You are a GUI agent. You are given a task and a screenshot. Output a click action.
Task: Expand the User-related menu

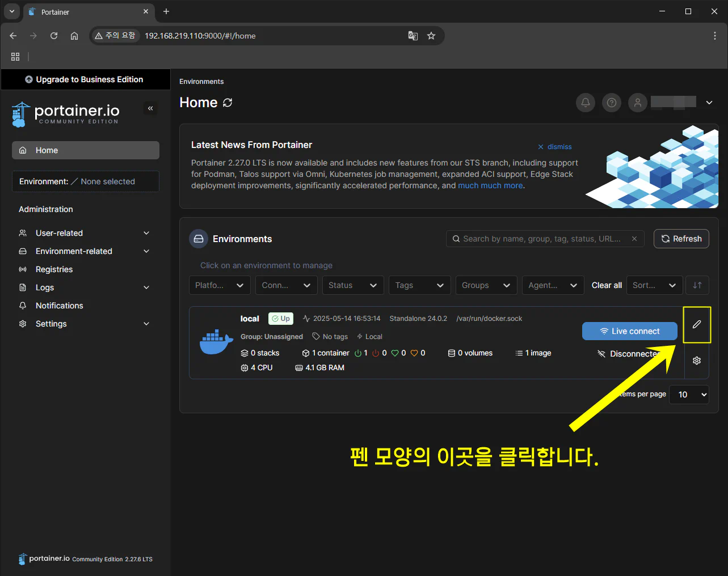coord(85,233)
